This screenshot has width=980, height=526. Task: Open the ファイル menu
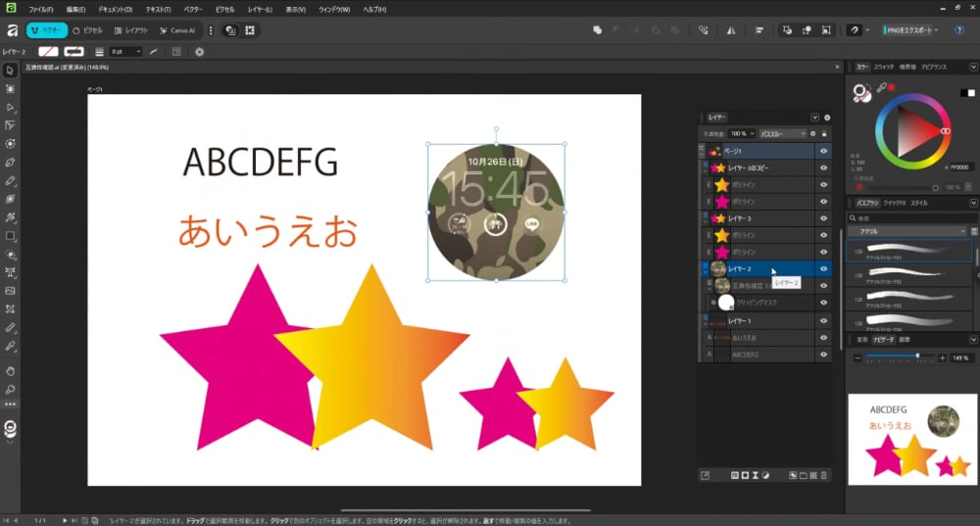pos(41,9)
